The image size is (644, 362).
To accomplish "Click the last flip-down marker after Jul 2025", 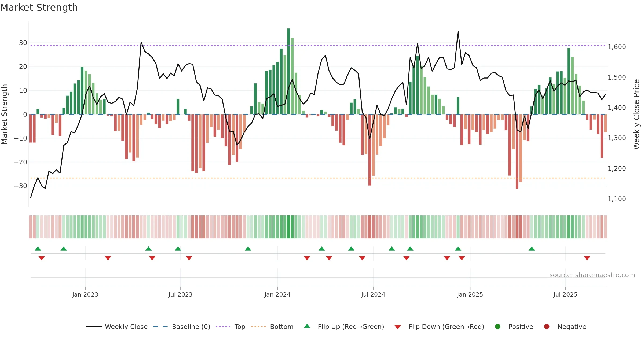I will pos(587,258).
